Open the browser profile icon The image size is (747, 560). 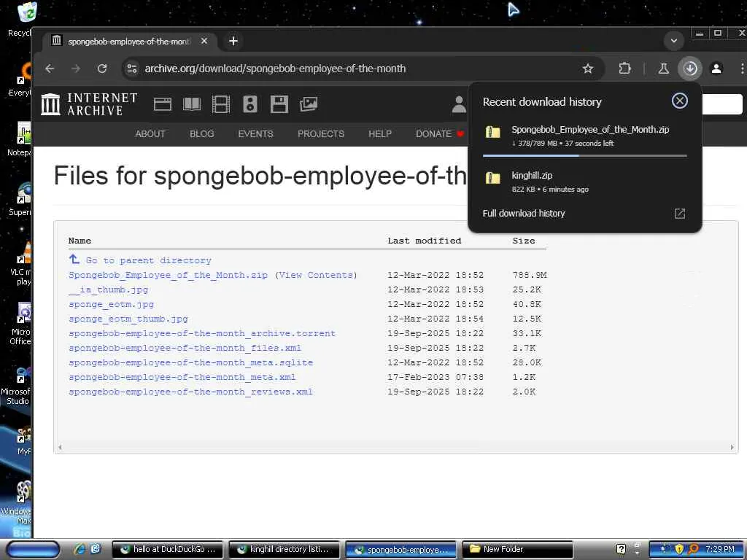pyautogui.click(x=716, y=69)
